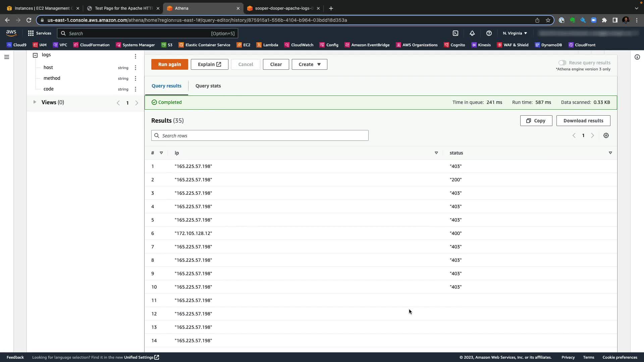The image size is (644, 362).
Task: Open the left hamburger navigation menu
Action: coord(6,57)
